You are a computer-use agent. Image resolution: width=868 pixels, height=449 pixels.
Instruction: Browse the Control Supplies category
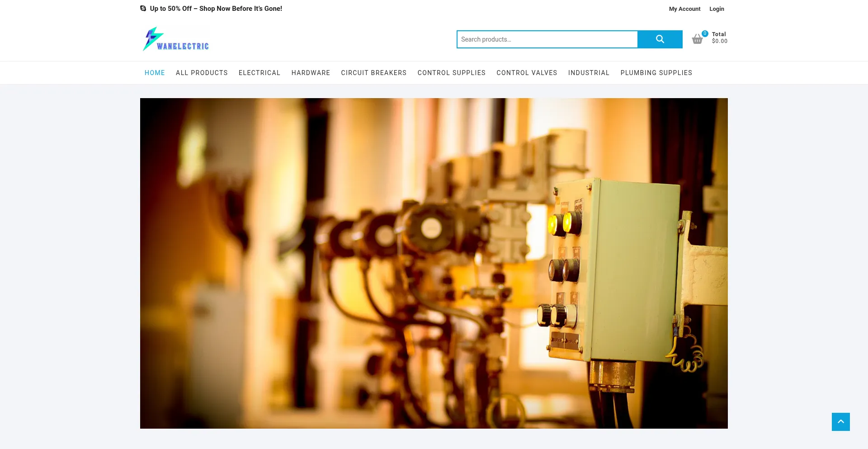[x=451, y=73]
